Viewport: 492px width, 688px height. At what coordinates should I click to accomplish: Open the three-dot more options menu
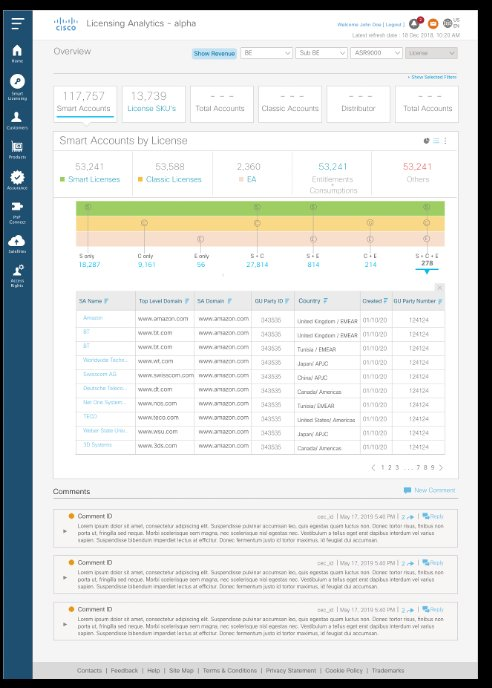pyautogui.click(x=445, y=141)
